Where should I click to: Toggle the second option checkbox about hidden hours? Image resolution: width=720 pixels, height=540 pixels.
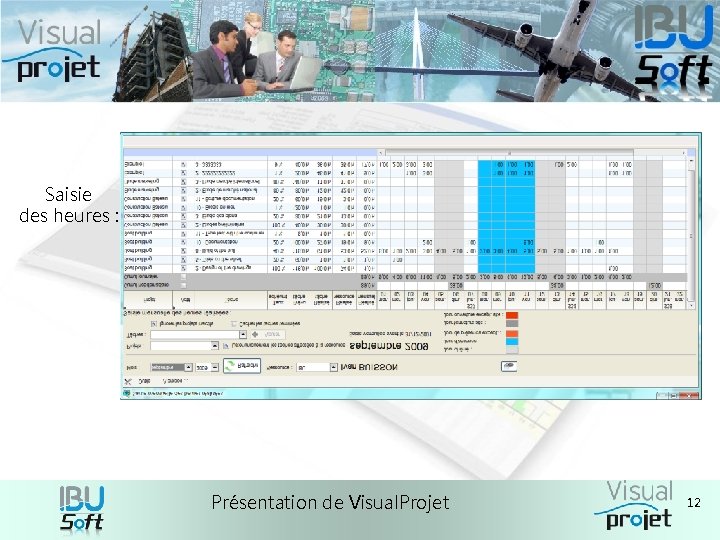(234, 324)
